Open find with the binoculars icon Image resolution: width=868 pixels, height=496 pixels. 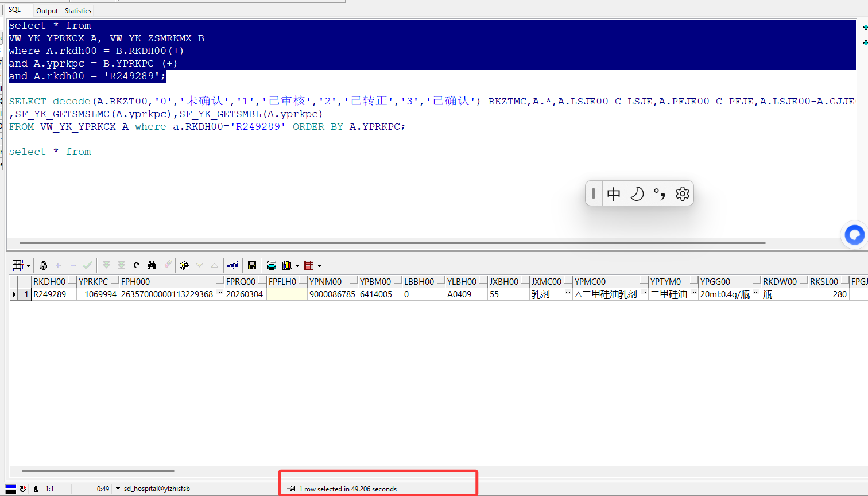pos(152,265)
